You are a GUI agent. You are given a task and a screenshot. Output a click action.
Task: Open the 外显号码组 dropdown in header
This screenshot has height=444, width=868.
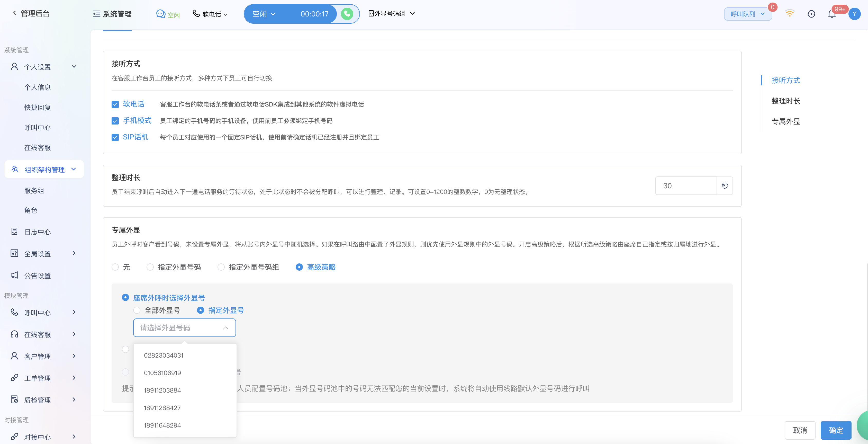391,13
